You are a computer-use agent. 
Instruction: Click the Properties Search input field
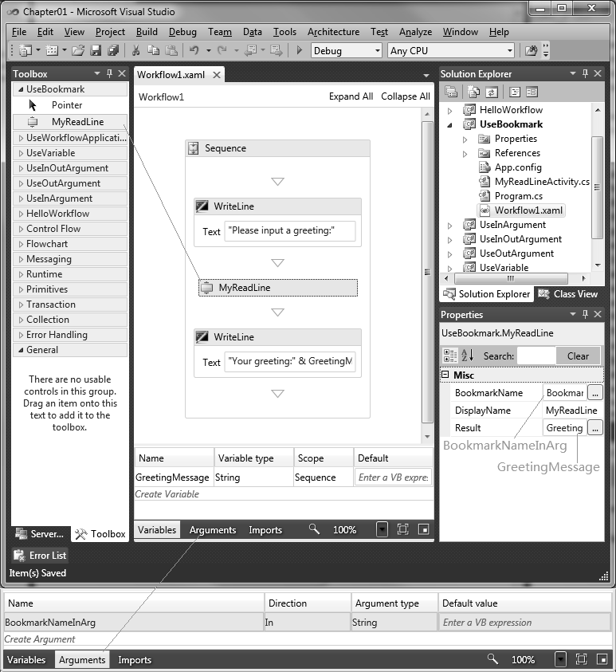click(x=536, y=356)
